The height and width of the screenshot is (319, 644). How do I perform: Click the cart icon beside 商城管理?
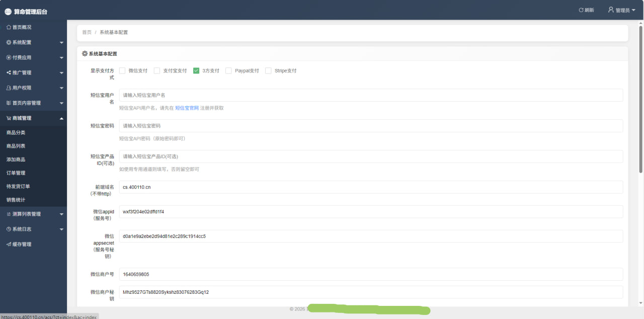click(9, 118)
